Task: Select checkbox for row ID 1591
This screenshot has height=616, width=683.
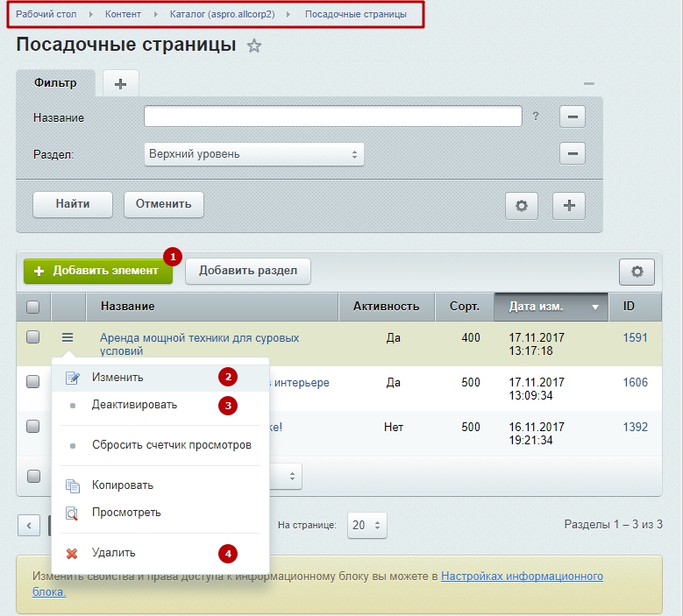Action: [x=33, y=337]
